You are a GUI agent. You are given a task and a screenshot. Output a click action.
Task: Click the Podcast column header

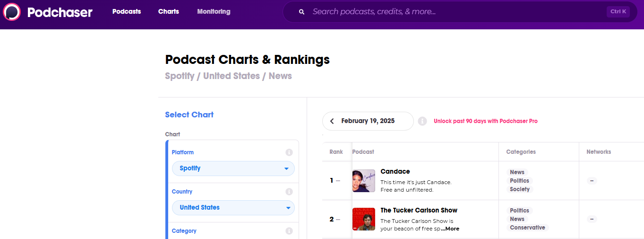tap(363, 152)
